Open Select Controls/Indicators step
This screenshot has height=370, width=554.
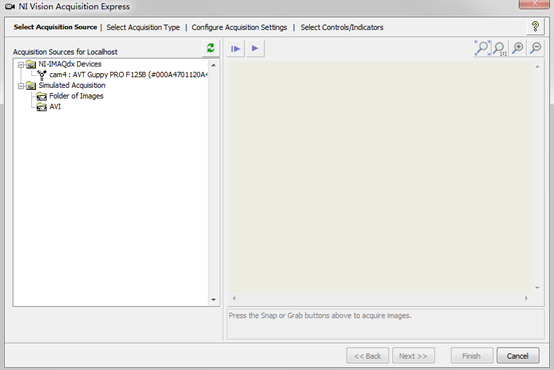[342, 28]
